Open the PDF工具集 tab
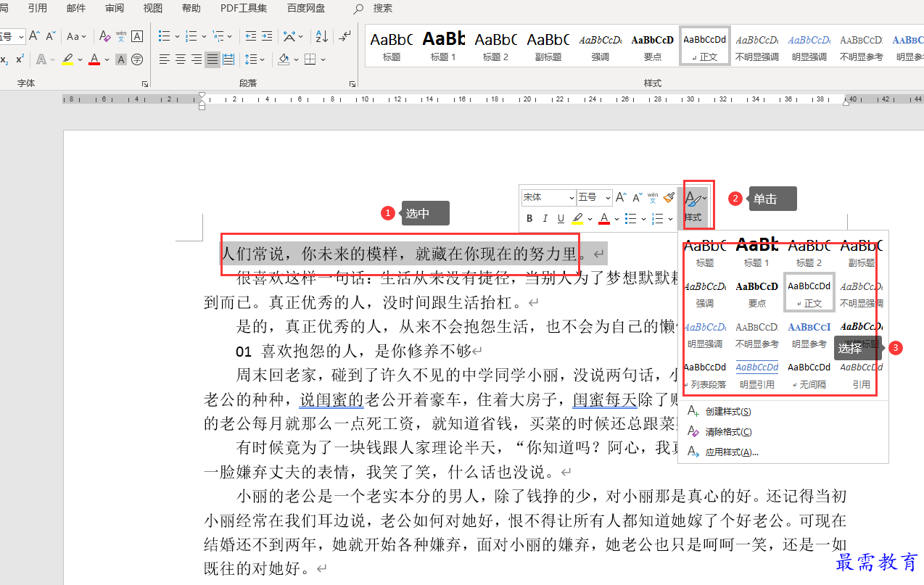 [244, 8]
